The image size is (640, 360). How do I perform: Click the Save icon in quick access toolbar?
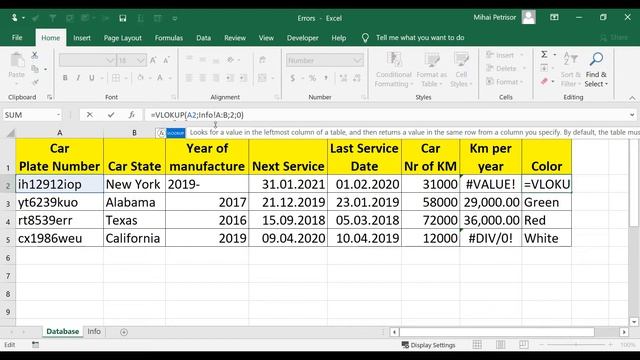pos(122,18)
